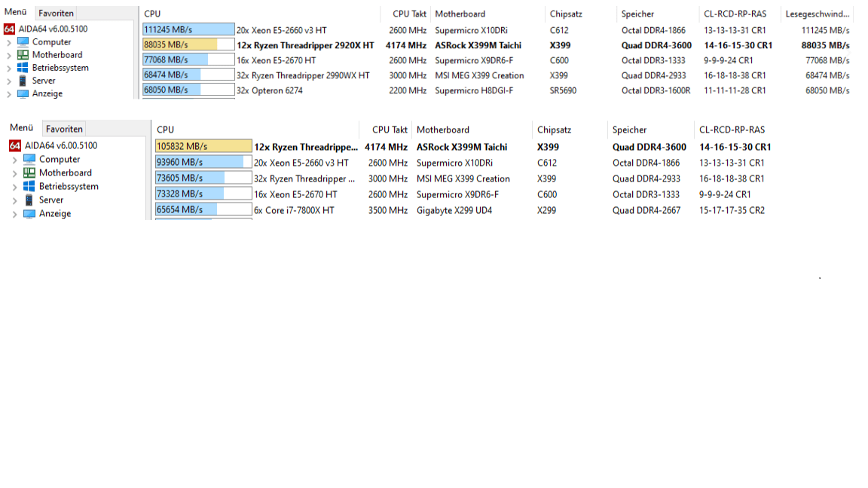Expand Computer node in lower panel
The height and width of the screenshot is (488, 868).
coord(15,160)
